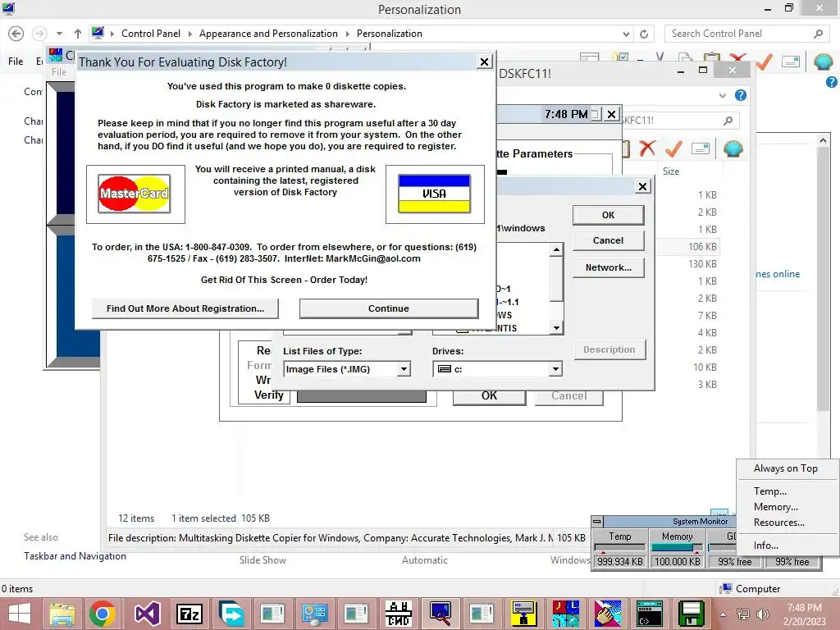Screen dimensions: 840x630
Task: Expand the ribbon chevron in DSKFC11 window
Action: (x=723, y=95)
